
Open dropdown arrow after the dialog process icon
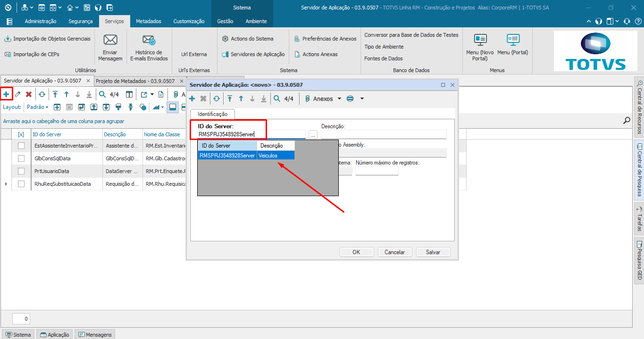tap(362, 99)
